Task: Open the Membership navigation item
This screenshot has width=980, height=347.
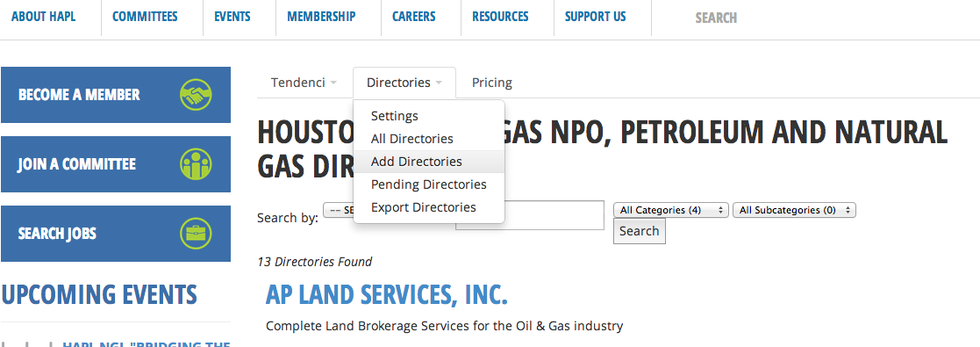Action: 321,17
